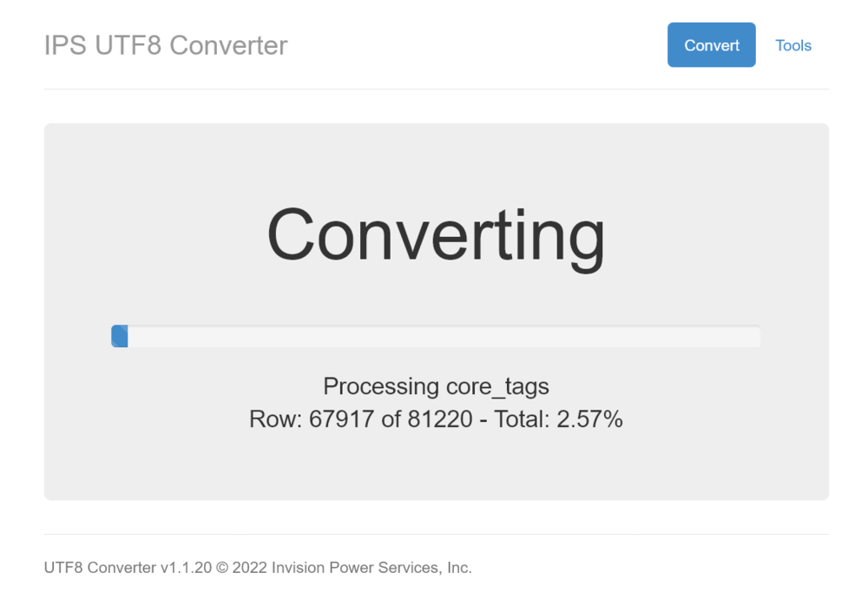The height and width of the screenshot is (599, 868).
Task: Open the Tools menu link
Action: [792, 45]
